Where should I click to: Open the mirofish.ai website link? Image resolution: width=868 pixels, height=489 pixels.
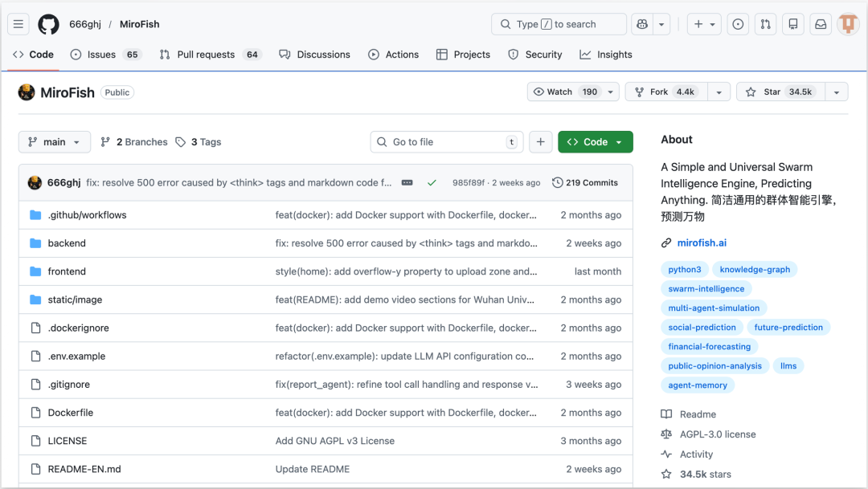pos(701,242)
